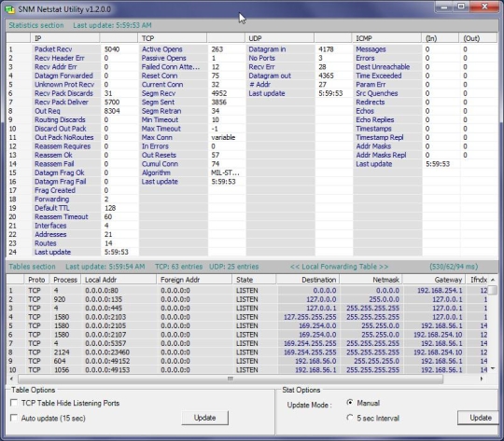Select the Echo Replies label
The width and height of the screenshot is (504, 441).
[375, 119]
